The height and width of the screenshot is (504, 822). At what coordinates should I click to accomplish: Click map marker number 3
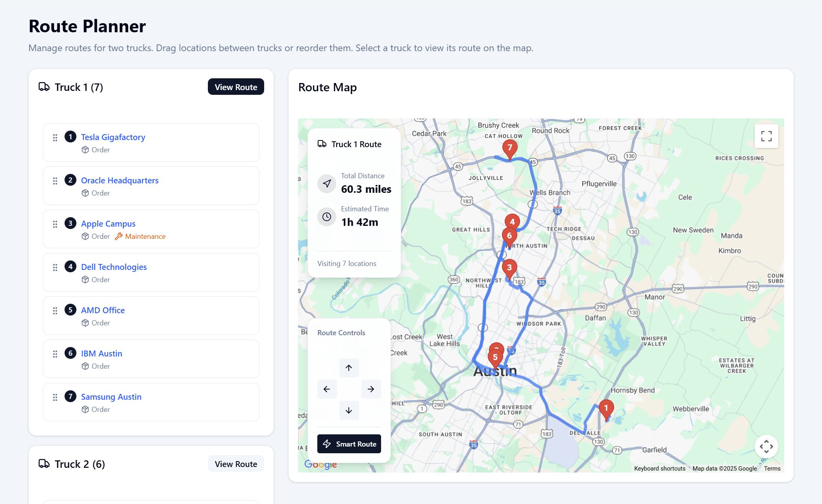(x=509, y=268)
